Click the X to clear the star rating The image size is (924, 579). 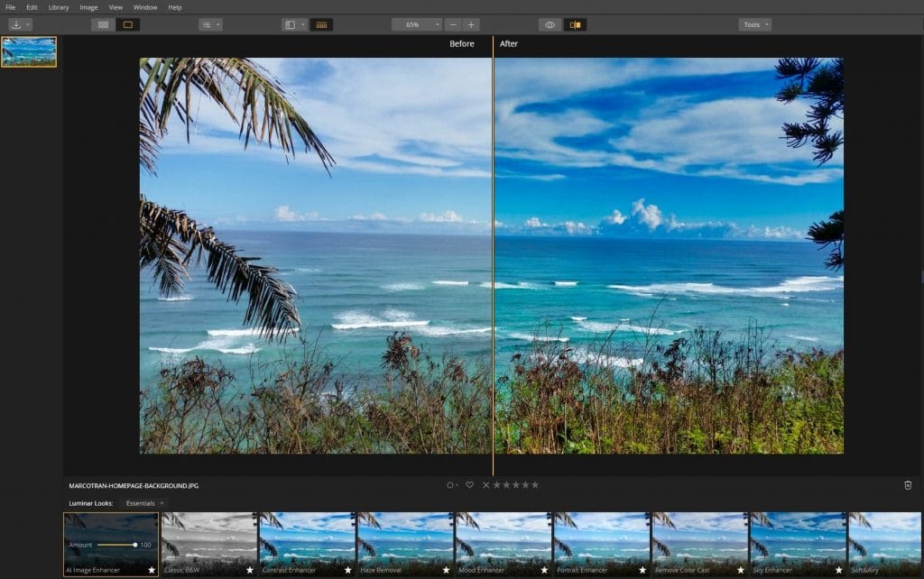click(485, 484)
